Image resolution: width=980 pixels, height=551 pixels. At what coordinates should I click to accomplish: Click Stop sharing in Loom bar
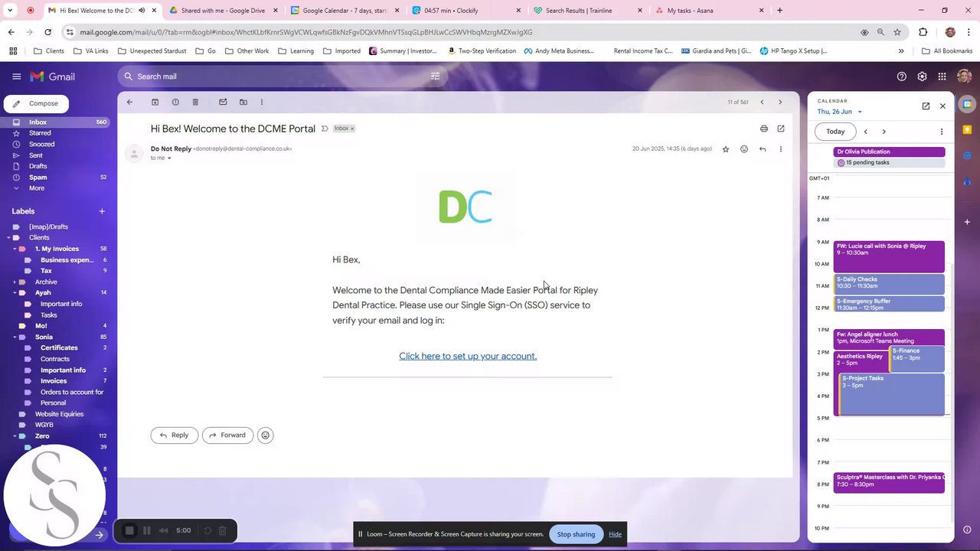(x=576, y=534)
